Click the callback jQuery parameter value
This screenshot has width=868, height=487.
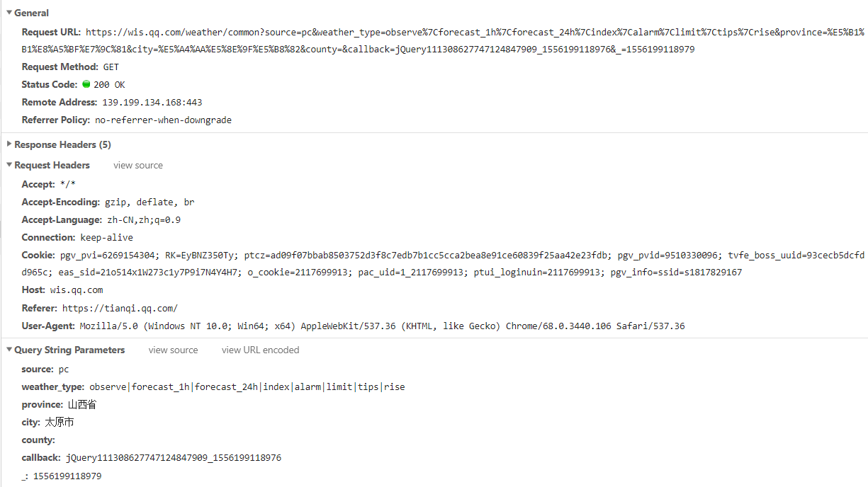(174, 458)
